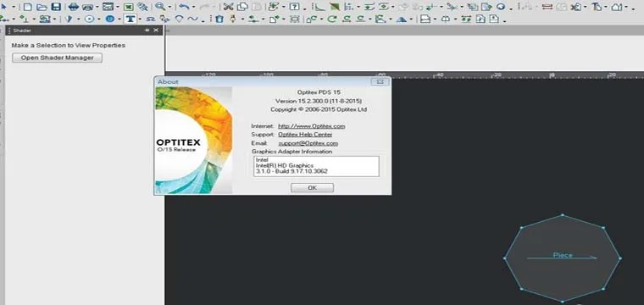
Task: Click the red double-arrow swap icon
Action: point(547,7)
